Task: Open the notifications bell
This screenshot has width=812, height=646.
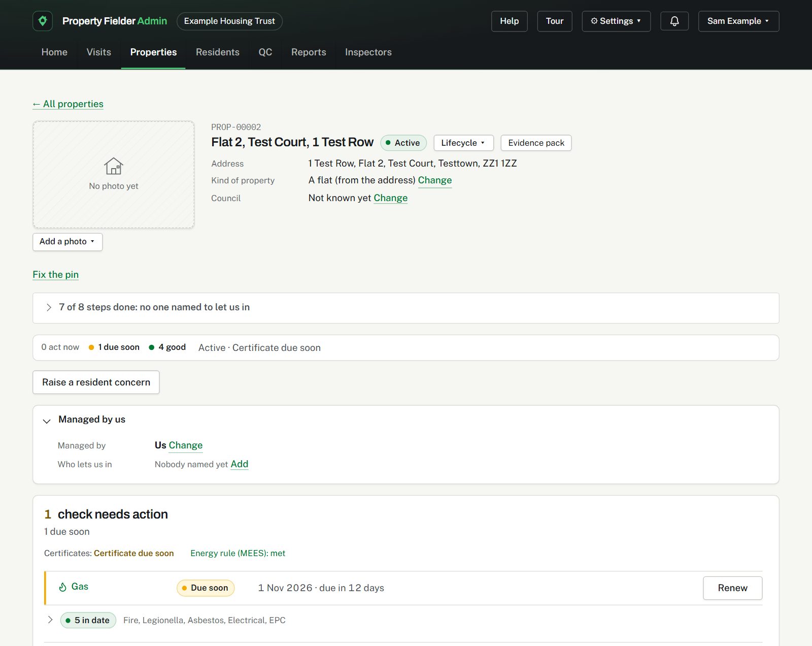Action: click(674, 21)
